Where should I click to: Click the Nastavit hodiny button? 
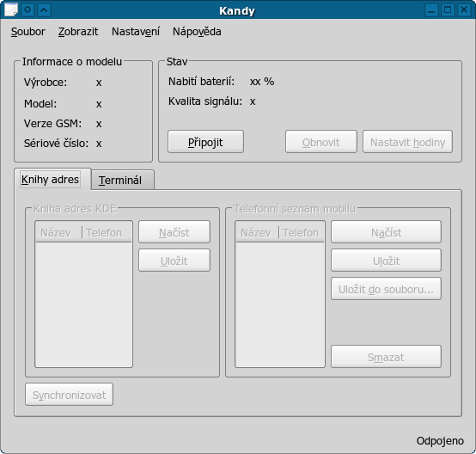coord(407,142)
